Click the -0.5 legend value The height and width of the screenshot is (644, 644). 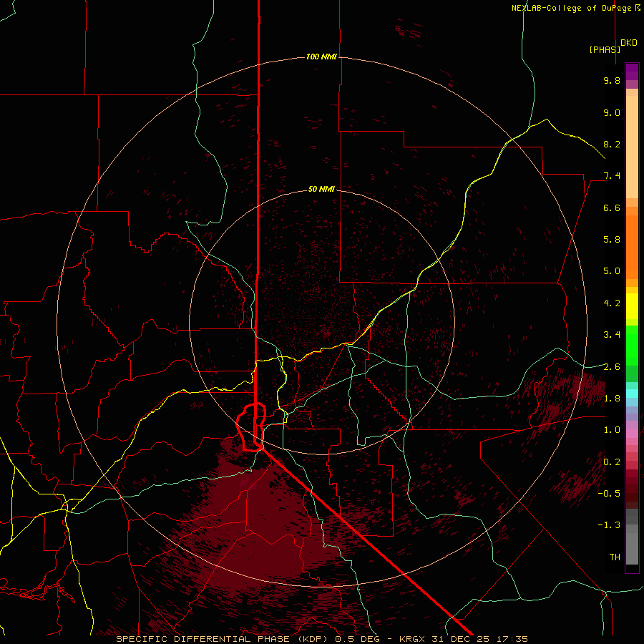pos(609,494)
